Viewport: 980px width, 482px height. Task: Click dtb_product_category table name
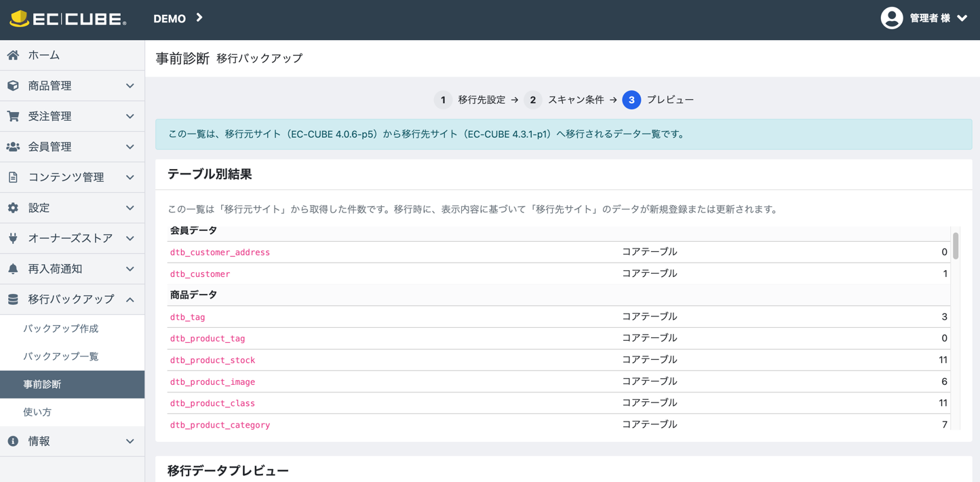pyautogui.click(x=220, y=425)
